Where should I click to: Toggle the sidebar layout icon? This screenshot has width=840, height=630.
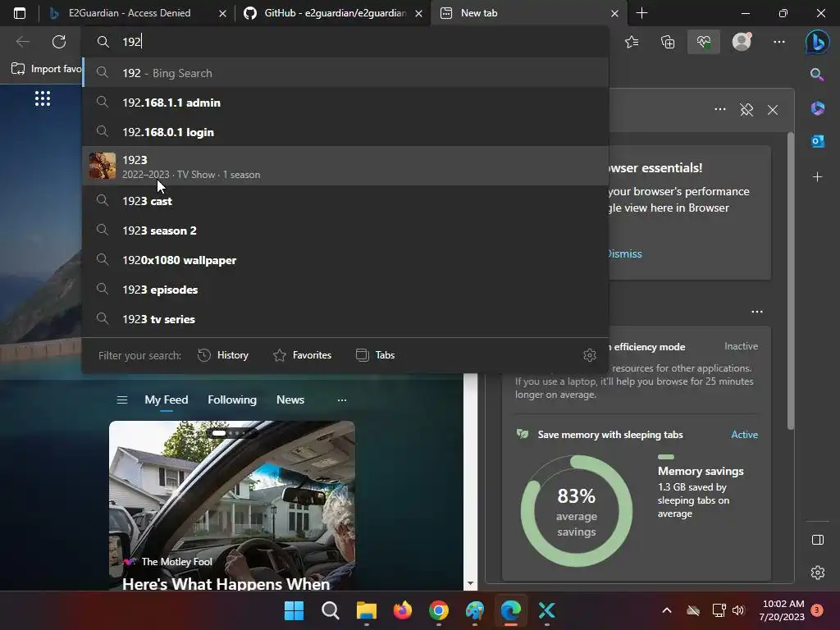[x=818, y=540]
